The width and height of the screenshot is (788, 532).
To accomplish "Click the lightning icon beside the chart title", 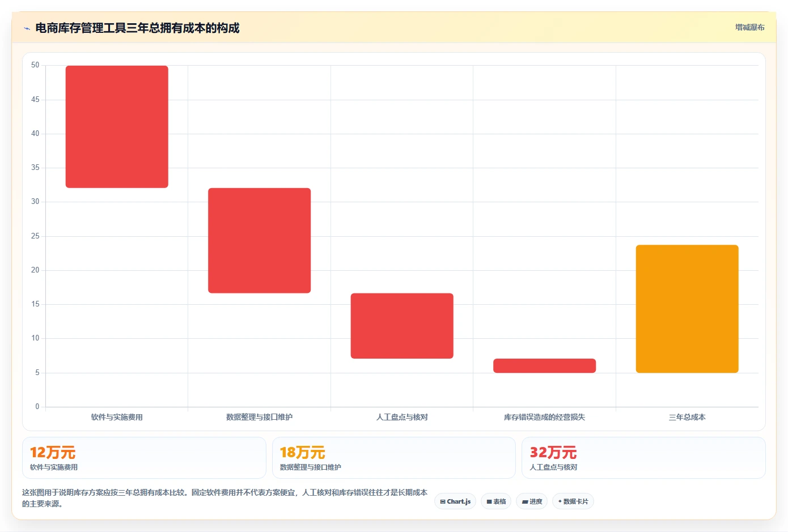I will pyautogui.click(x=27, y=28).
